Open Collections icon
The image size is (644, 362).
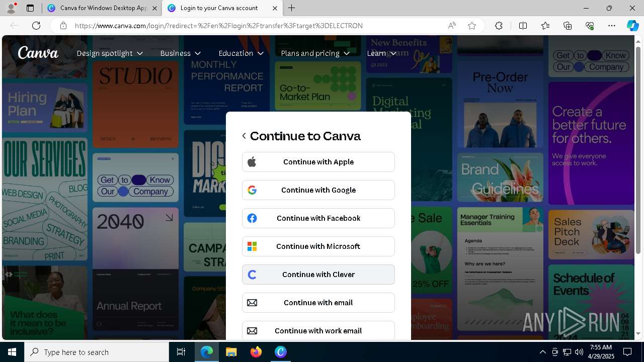click(568, 26)
